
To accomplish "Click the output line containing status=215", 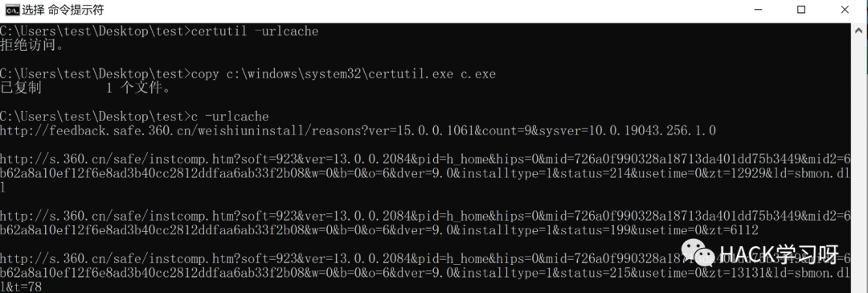I will pyautogui.click(x=425, y=273).
